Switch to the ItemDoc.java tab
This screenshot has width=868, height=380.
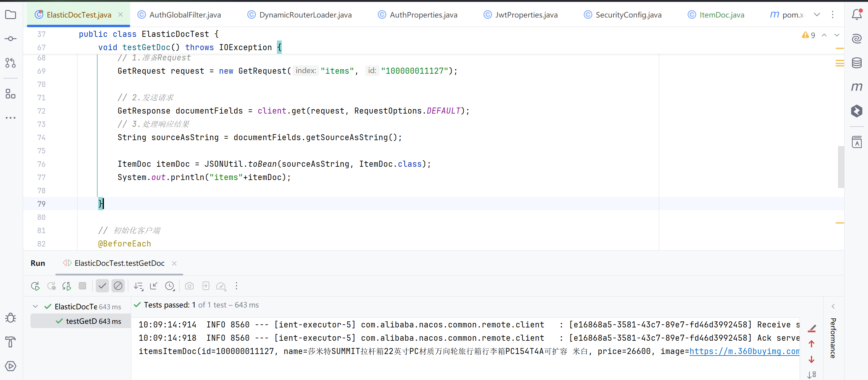click(x=722, y=15)
